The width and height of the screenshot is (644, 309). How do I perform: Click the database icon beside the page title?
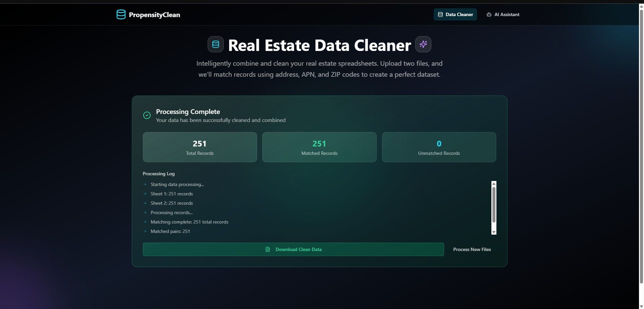pyautogui.click(x=216, y=44)
